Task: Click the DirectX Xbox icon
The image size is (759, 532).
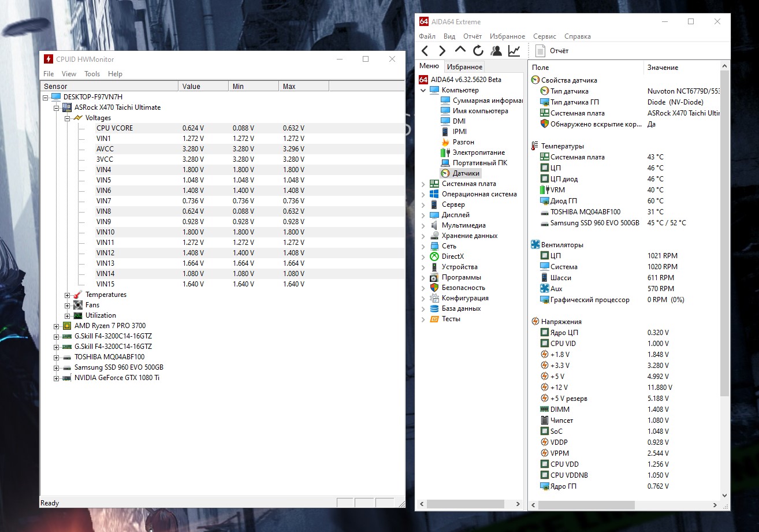Action: pos(434,256)
